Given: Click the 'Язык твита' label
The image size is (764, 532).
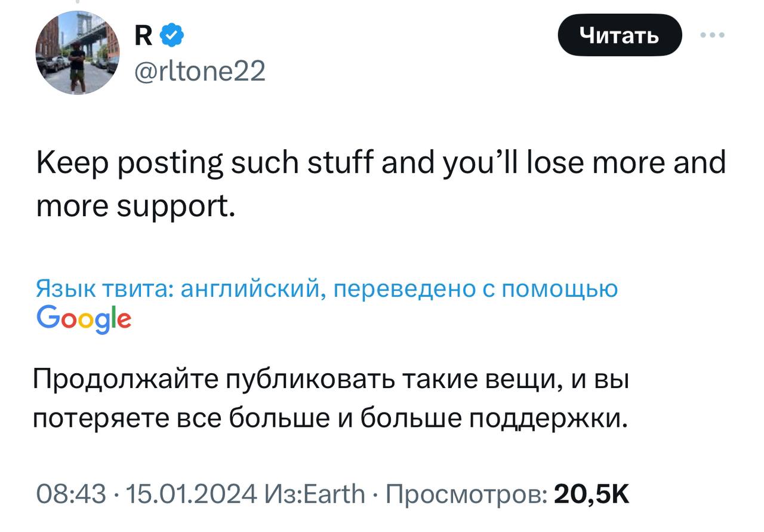Looking at the screenshot, I should (103, 289).
